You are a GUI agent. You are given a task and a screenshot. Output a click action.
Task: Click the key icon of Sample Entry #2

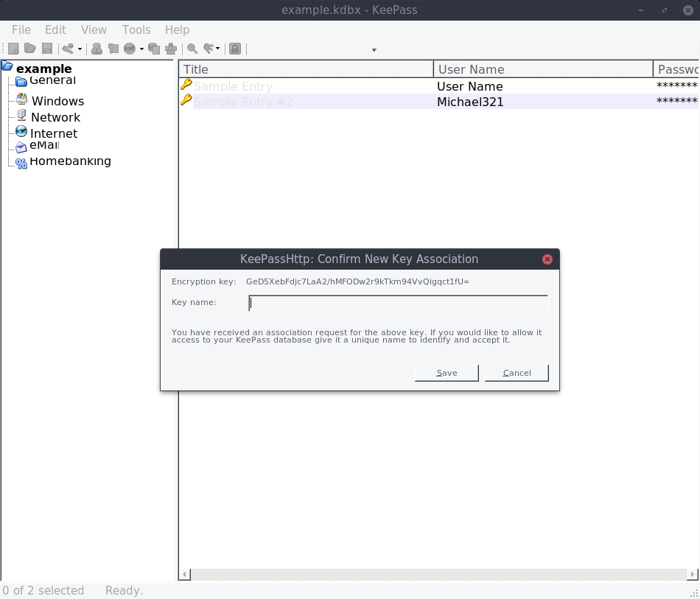(186, 99)
